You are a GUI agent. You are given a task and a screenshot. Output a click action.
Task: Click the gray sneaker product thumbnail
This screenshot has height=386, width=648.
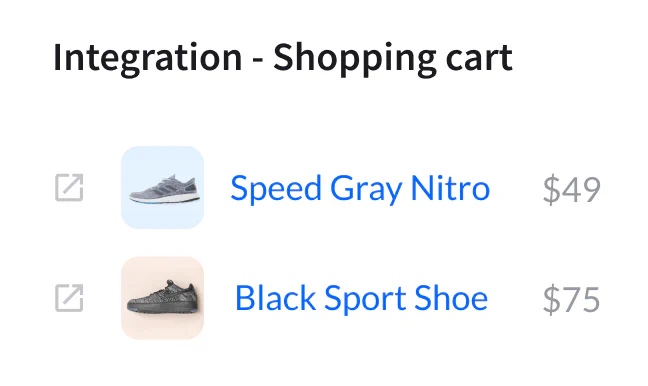pyautogui.click(x=162, y=187)
